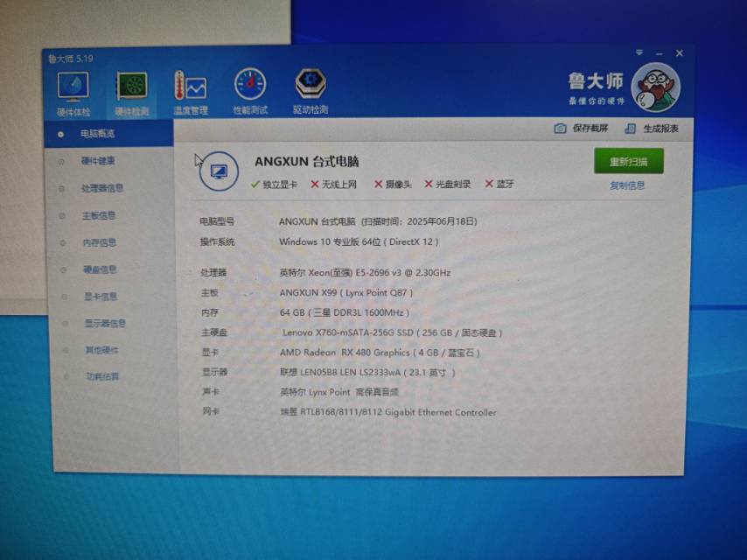Close the 鲁大师 window
Screen dimensions: 747x560
pos(680,52)
